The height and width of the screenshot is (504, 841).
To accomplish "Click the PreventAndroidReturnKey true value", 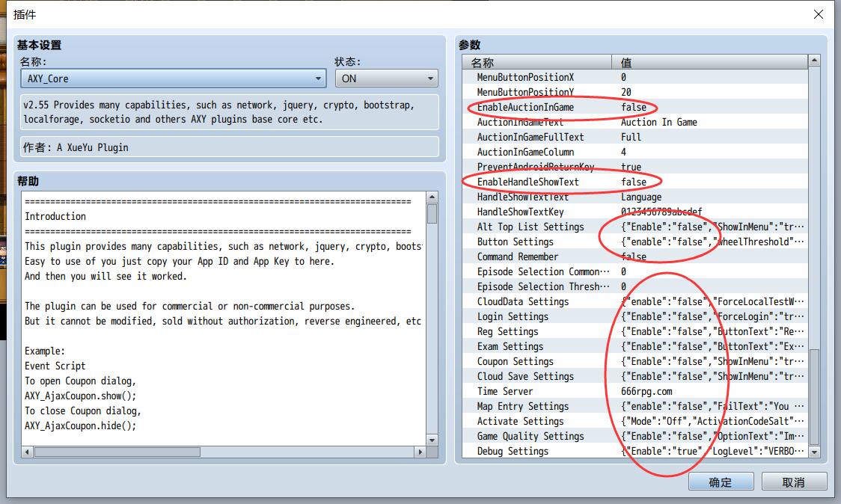I will pos(631,168).
